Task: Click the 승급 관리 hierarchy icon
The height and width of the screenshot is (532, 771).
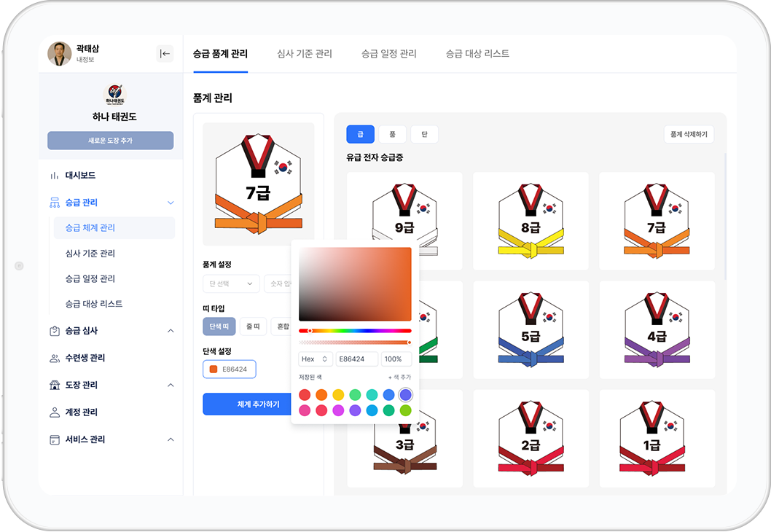Action: [54, 203]
